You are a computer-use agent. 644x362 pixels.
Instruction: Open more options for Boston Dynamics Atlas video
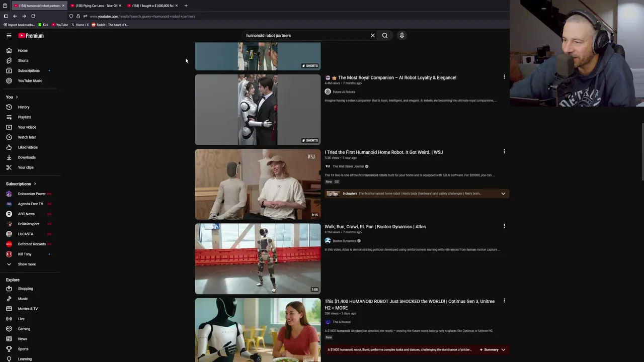pos(504,226)
